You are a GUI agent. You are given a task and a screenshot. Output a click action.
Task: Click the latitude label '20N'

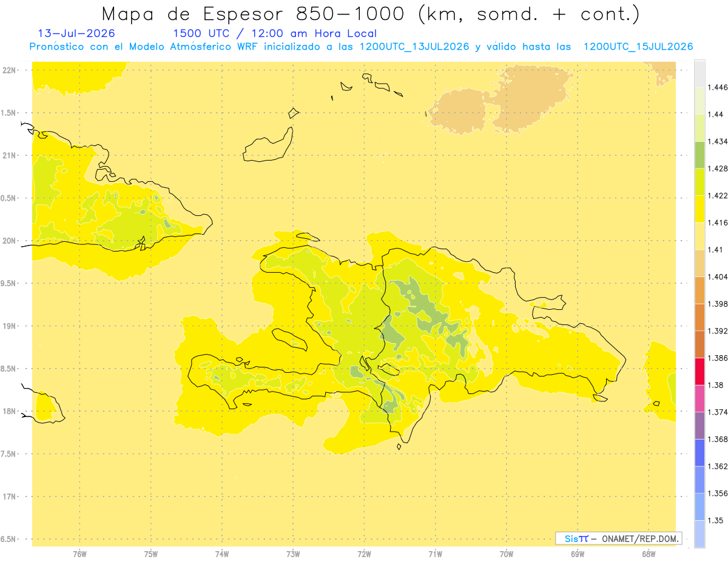click(9, 241)
